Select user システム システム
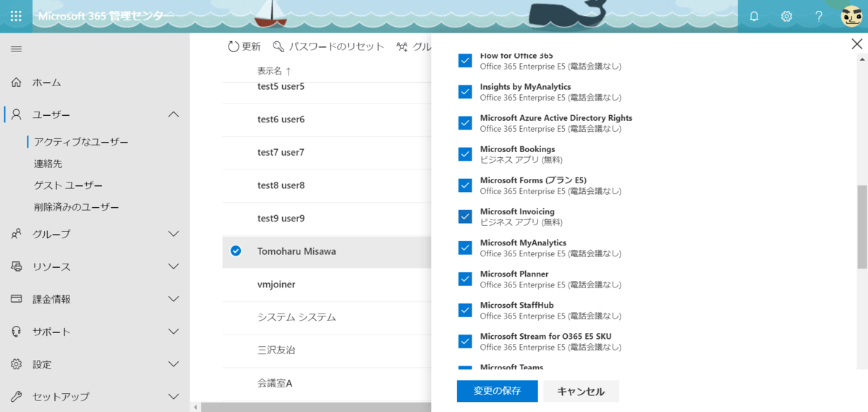This screenshot has width=868, height=412. click(x=297, y=317)
